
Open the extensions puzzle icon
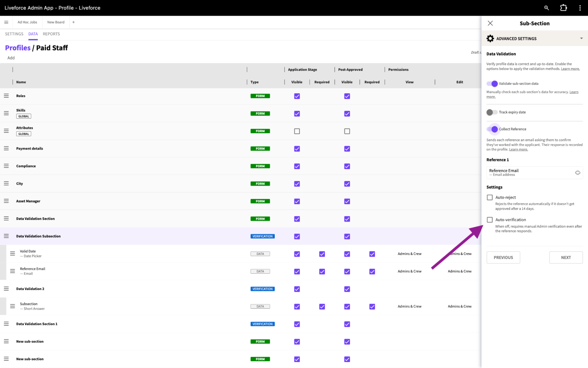563,8
